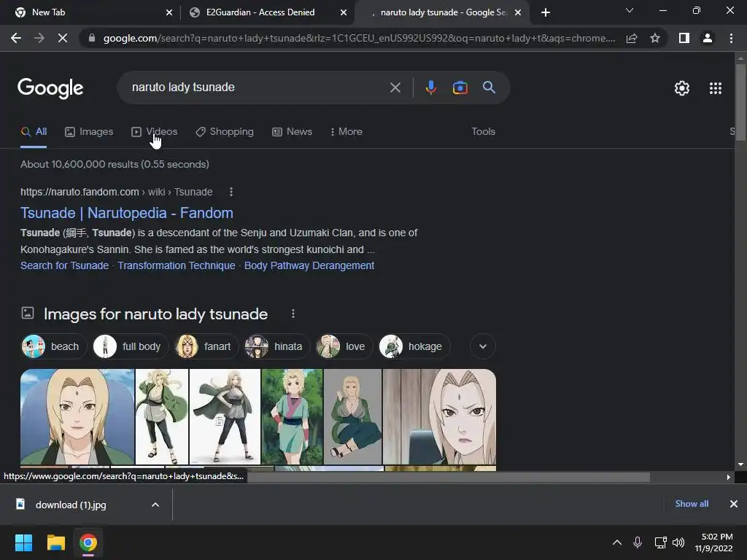The height and width of the screenshot is (560, 747).
Task: Expand the More search menu
Action: (x=347, y=131)
